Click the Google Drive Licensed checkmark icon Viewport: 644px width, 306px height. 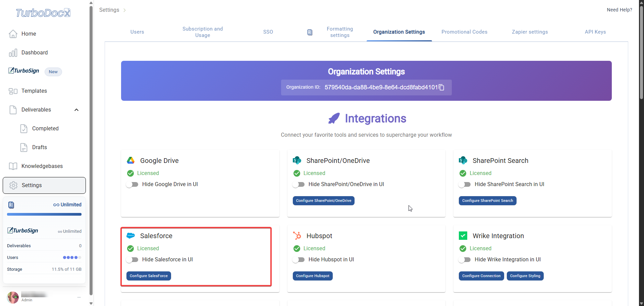[x=130, y=173]
